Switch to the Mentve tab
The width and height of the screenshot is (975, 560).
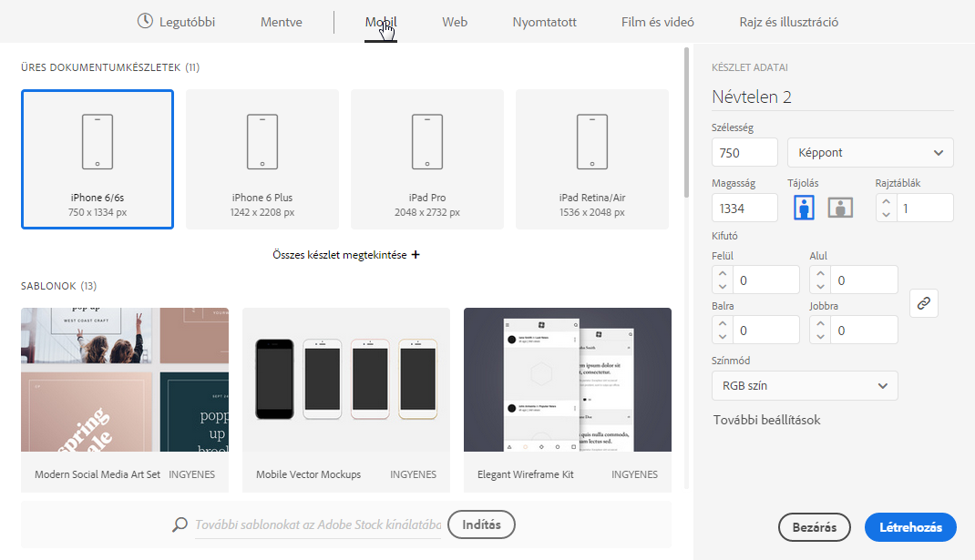281,22
